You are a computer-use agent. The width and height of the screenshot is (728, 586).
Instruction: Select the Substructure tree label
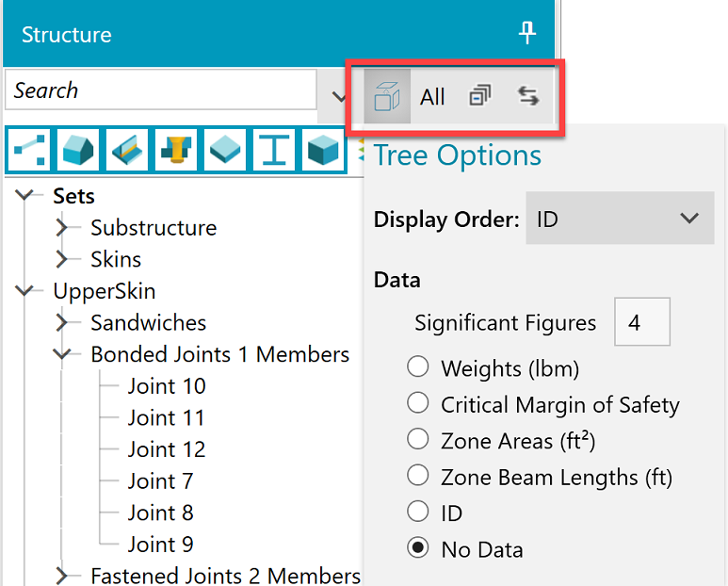click(x=154, y=228)
